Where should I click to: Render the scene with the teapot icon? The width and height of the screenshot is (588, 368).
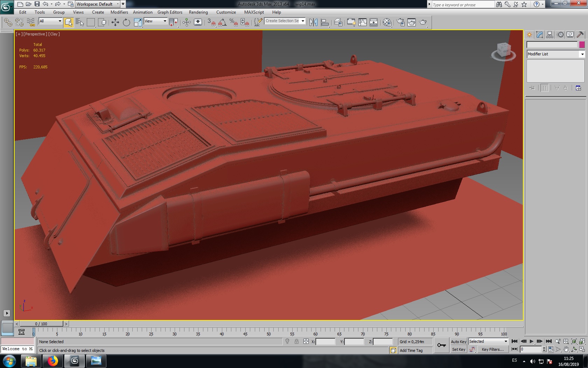(423, 22)
